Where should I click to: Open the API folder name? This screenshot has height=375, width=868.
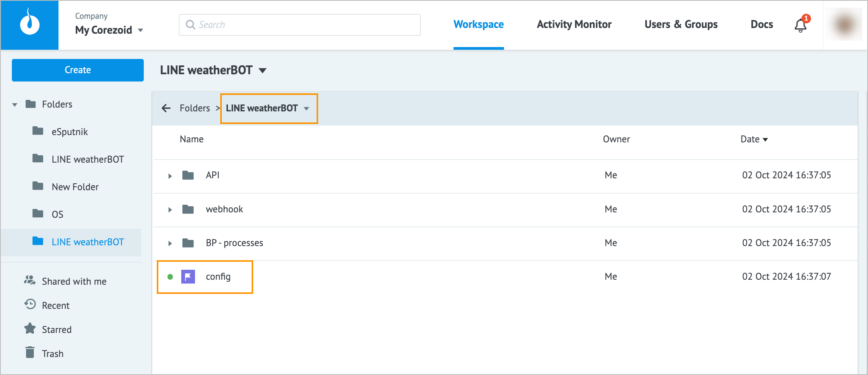tap(213, 175)
